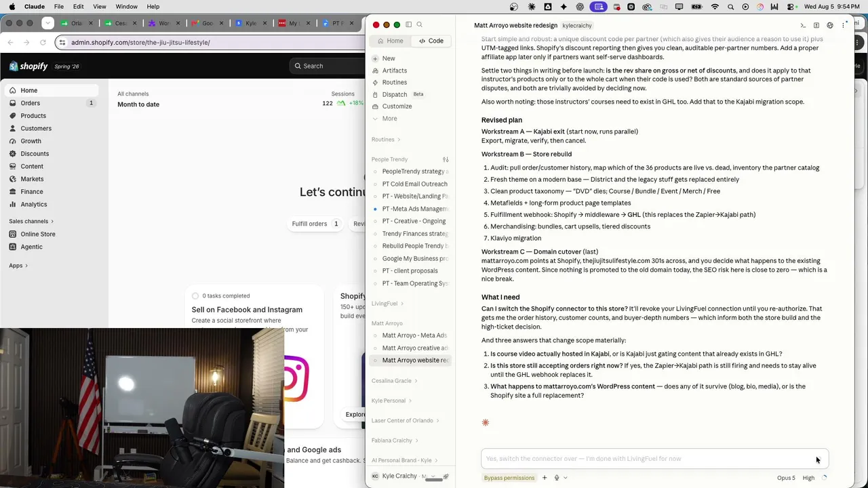The image size is (868, 488).
Task: Open the Window menu in macOS menu bar
Action: [127, 7]
